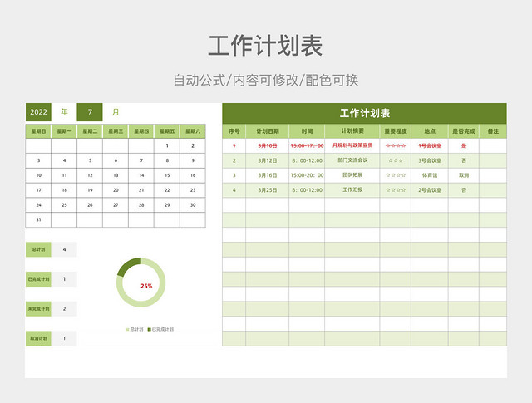Select the 3月12日 date cell
This screenshot has height=403, width=532.
click(268, 160)
